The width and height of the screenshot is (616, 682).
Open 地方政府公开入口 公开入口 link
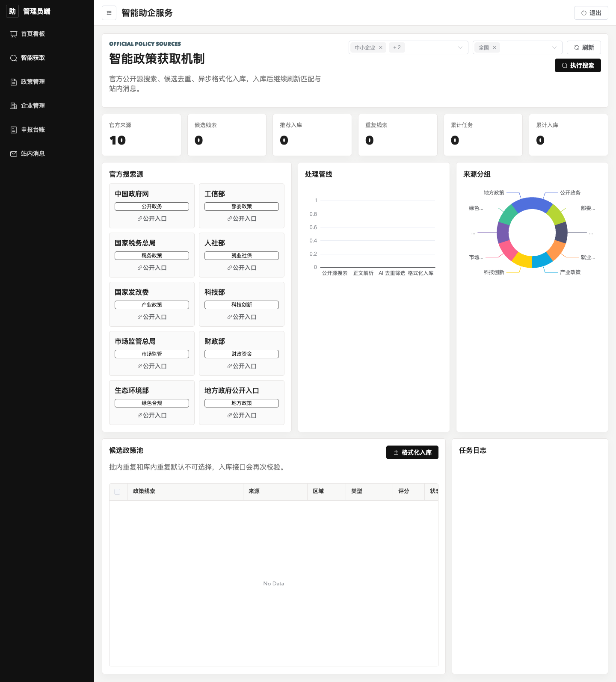pos(242,415)
